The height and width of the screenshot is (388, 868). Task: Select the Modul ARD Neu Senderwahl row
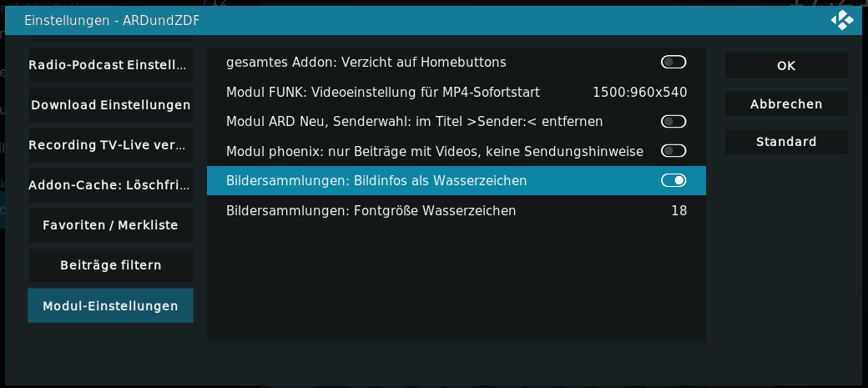(457, 121)
